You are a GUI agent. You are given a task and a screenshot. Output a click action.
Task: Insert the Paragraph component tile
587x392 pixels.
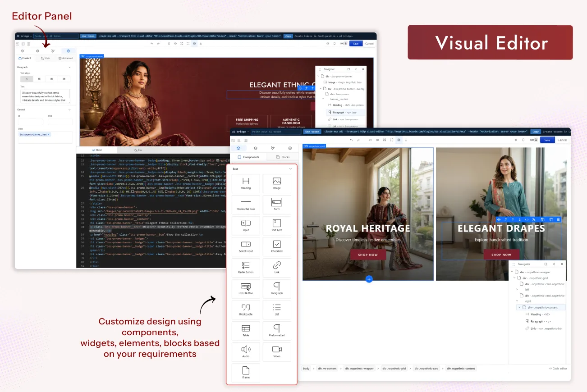(277, 289)
